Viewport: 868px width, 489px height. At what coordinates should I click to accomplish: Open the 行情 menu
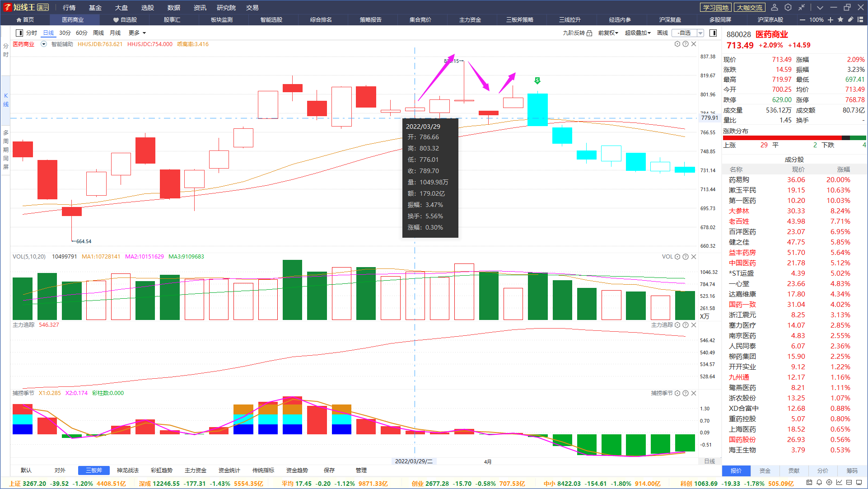[x=69, y=8]
